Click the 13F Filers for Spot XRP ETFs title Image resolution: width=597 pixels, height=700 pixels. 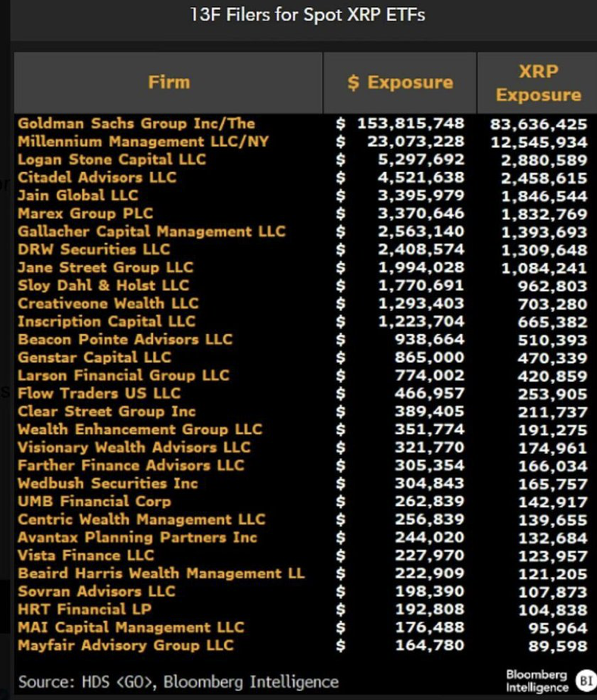tap(307, 14)
